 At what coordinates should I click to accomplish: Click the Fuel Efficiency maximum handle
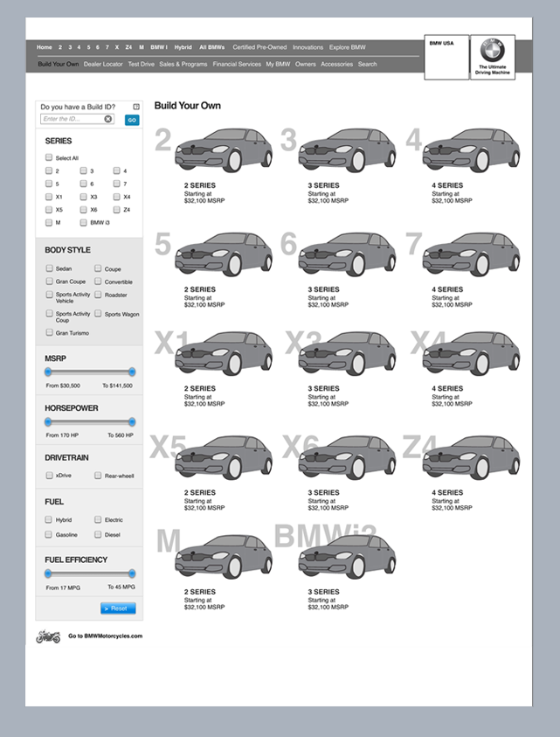click(x=132, y=574)
